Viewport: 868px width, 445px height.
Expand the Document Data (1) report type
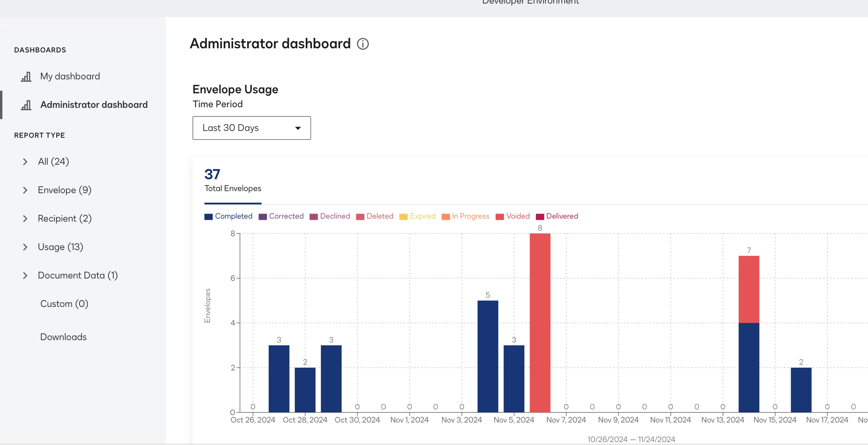[x=25, y=276]
